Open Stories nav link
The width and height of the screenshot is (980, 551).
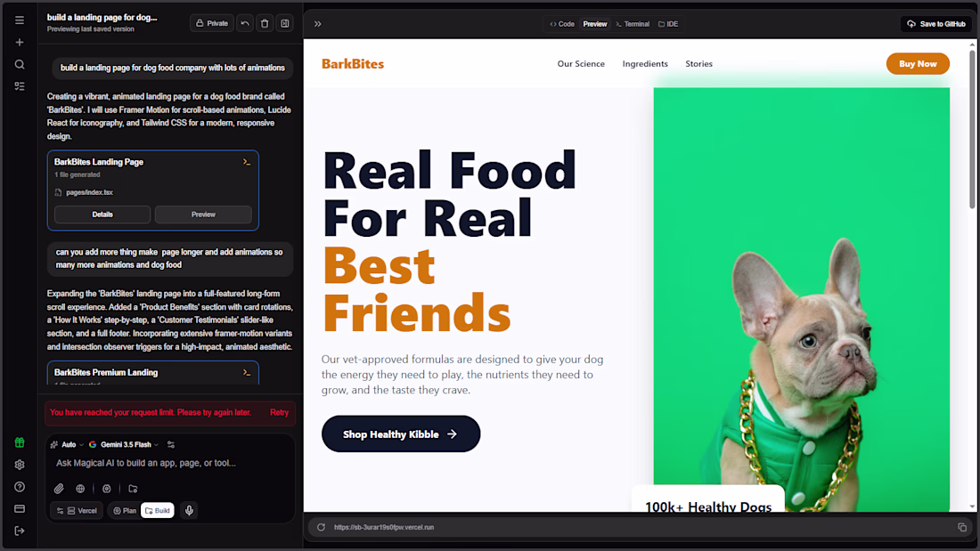pos(698,64)
